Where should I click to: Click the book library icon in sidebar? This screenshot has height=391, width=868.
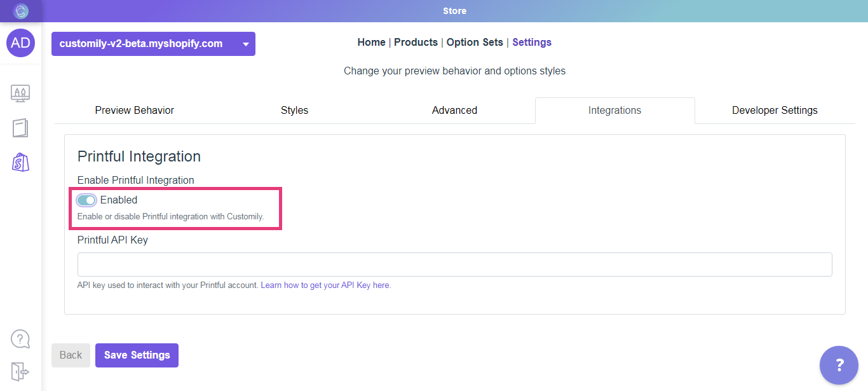[x=20, y=128]
